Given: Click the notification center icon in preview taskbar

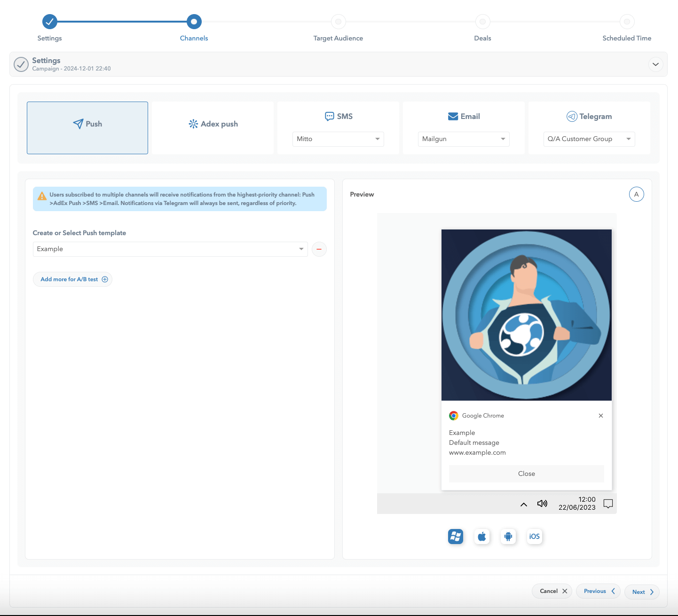Looking at the screenshot, I should [607, 504].
